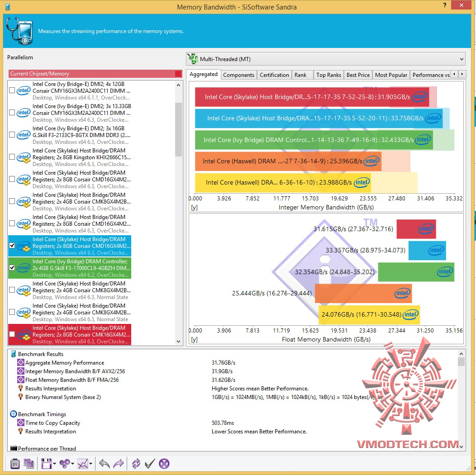476x475 pixels.
Task: Click the reference list scroll-up arrow
Action: [x=178, y=85]
